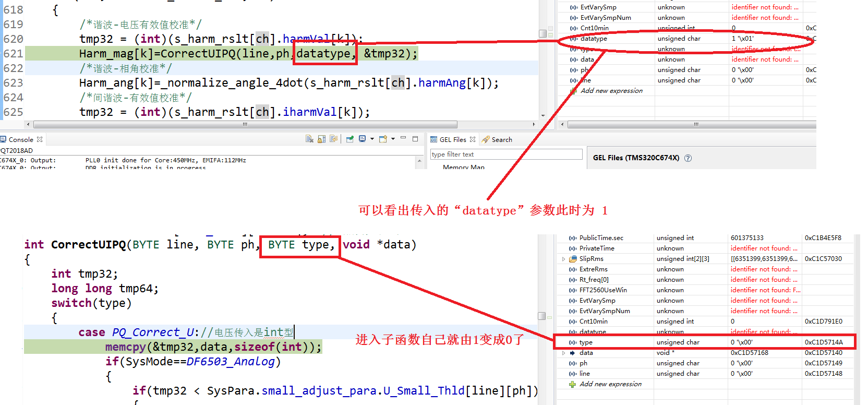The image size is (868, 405).
Task: Click line number 623 in the editor gutter
Action: coord(13,83)
